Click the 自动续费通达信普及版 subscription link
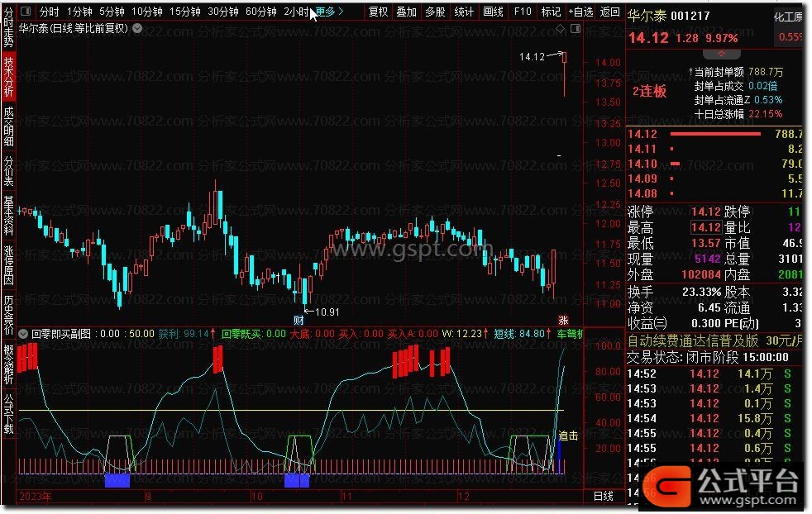Viewport: 812px width, 514px height. (x=693, y=341)
